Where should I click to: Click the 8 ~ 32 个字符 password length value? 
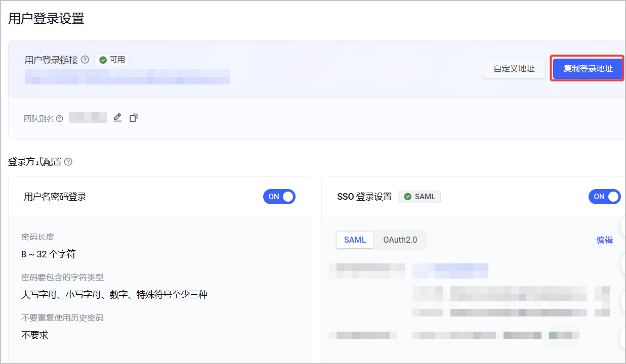49,254
